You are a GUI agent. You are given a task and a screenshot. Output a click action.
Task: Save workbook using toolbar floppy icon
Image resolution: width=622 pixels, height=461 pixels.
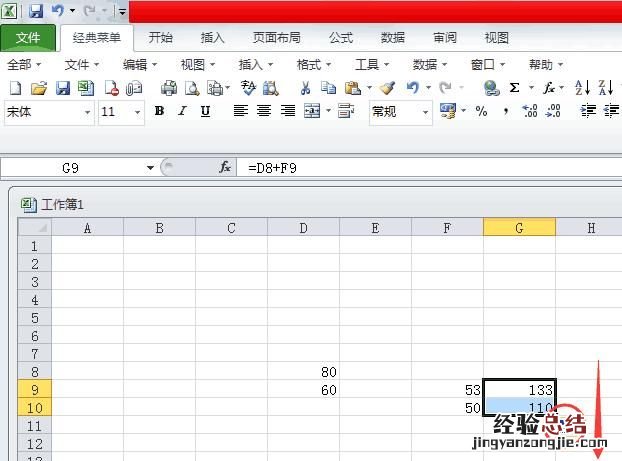(x=63, y=88)
